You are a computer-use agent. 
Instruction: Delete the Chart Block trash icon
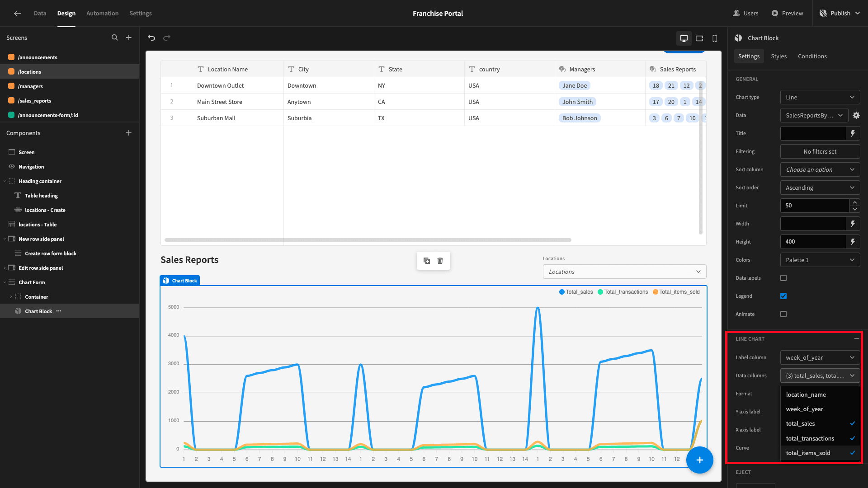tap(440, 261)
